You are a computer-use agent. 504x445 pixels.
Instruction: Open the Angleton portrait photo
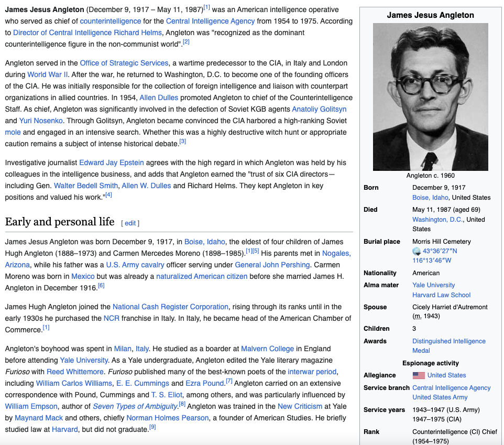pyautogui.click(x=431, y=97)
